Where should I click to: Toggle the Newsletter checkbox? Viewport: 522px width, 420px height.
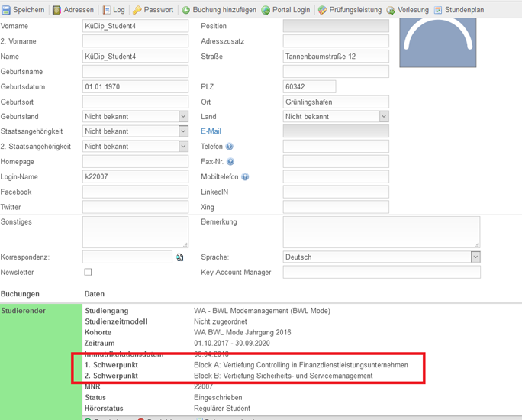[88, 272]
